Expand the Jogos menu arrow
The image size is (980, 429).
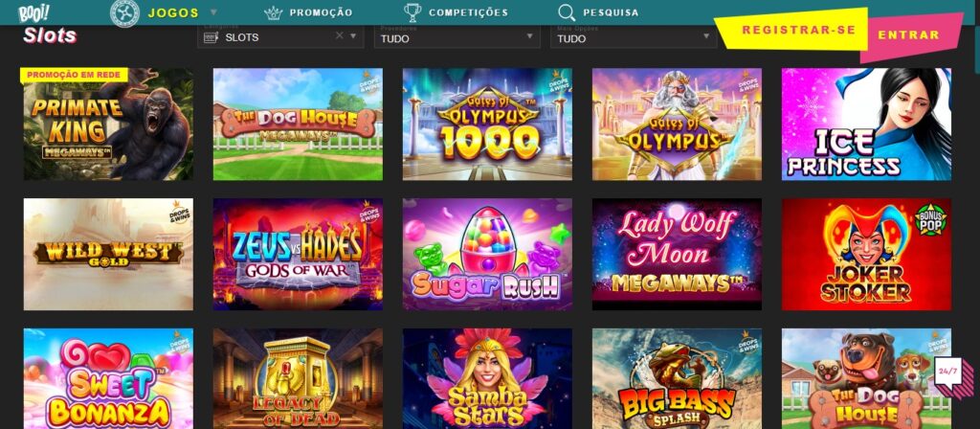pos(213,12)
